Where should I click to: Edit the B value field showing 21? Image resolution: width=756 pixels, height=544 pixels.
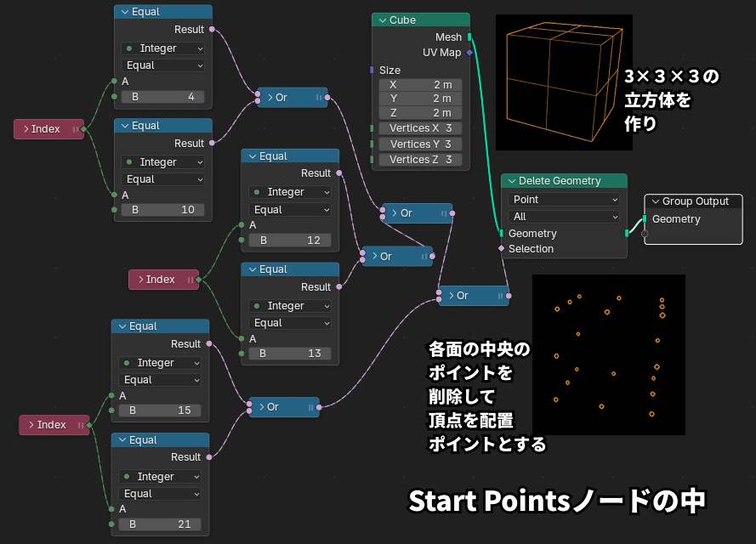pos(159,524)
